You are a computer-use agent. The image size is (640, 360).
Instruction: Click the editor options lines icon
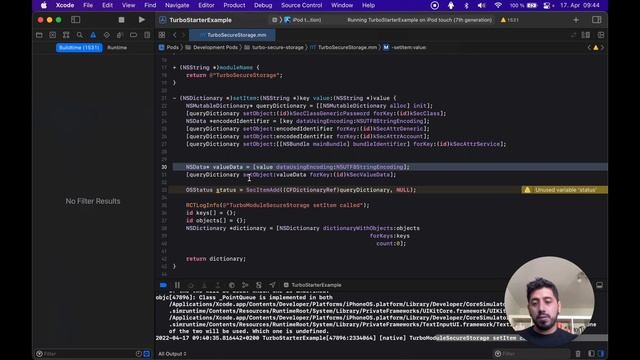point(586,35)
